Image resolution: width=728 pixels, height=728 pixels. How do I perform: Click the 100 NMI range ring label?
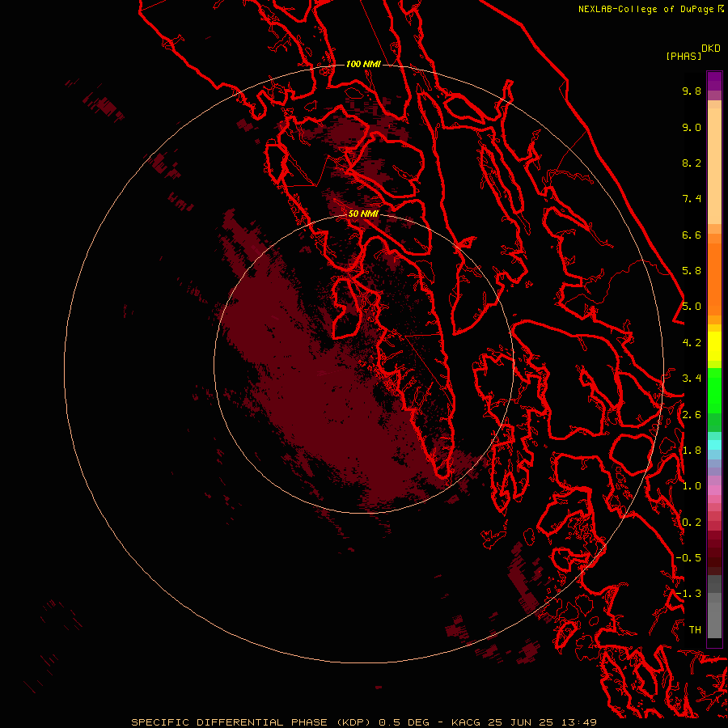click(363, 64)
